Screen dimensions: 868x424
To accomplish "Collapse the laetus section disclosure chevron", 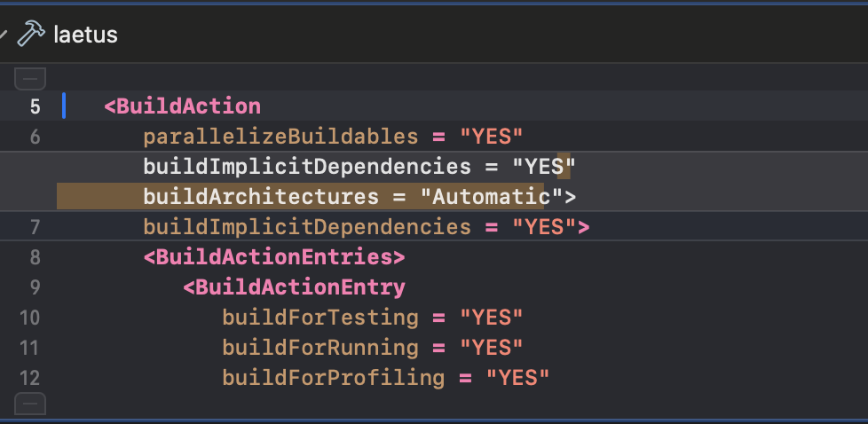I will [x=4, y=35].
